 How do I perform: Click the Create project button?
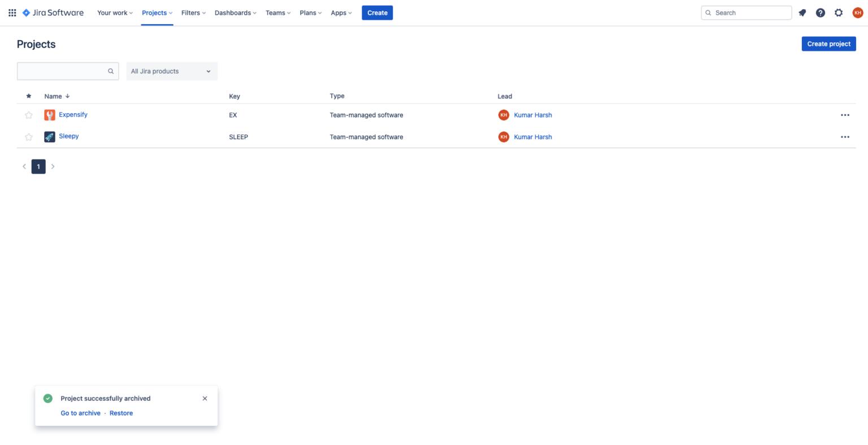(828, 44)
